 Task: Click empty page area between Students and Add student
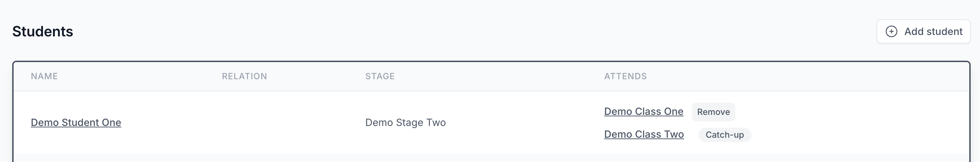457,31
